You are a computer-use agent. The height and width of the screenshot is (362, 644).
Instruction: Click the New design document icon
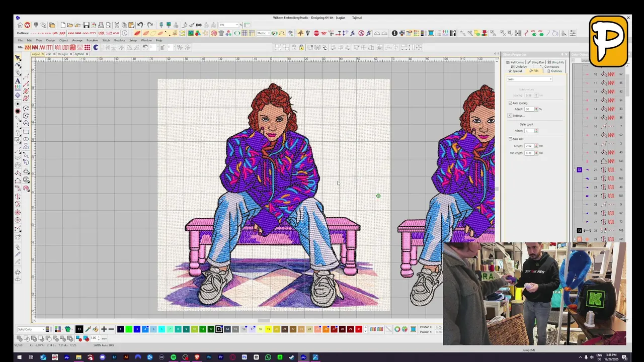coord(63,25)
